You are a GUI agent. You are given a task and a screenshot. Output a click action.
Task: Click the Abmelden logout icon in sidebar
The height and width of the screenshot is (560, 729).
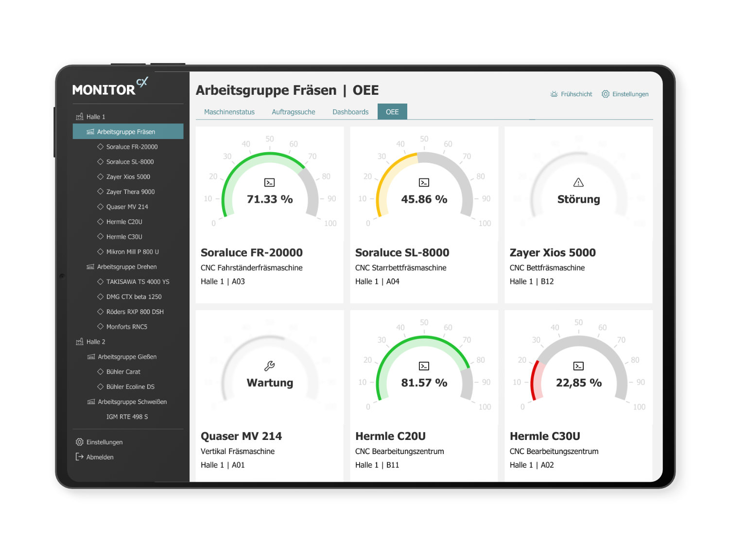[80, 457]
